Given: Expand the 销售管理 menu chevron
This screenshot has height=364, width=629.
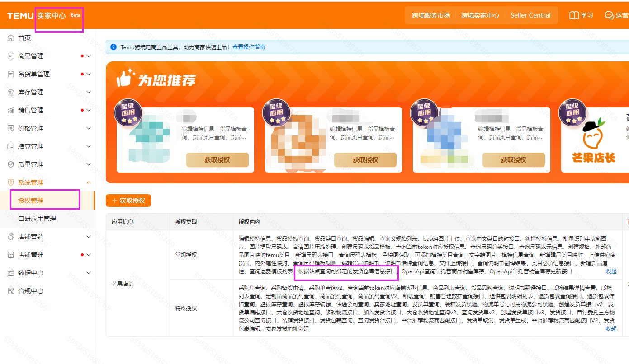Looking at the screenshot, I should pos(89,110).
